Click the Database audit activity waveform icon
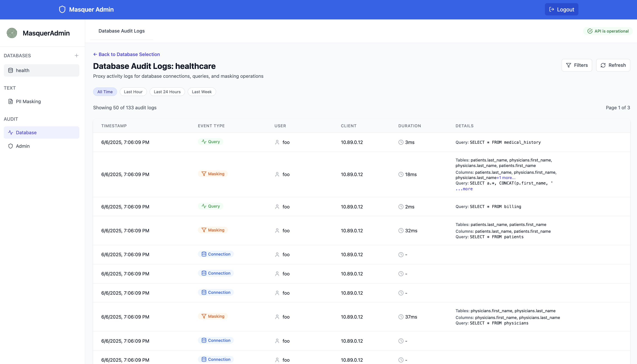Screen dimensions: 637x364 (x=10, y=133)
